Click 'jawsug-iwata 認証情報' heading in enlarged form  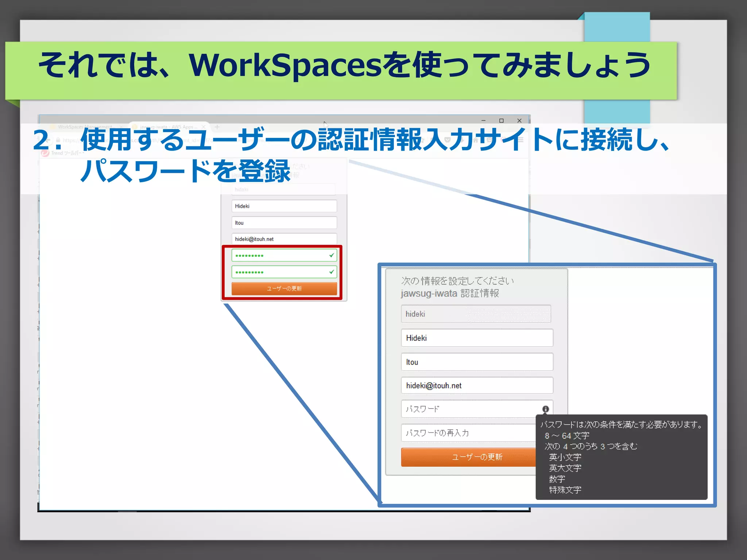pyautogui.click(x=450, y=293)
